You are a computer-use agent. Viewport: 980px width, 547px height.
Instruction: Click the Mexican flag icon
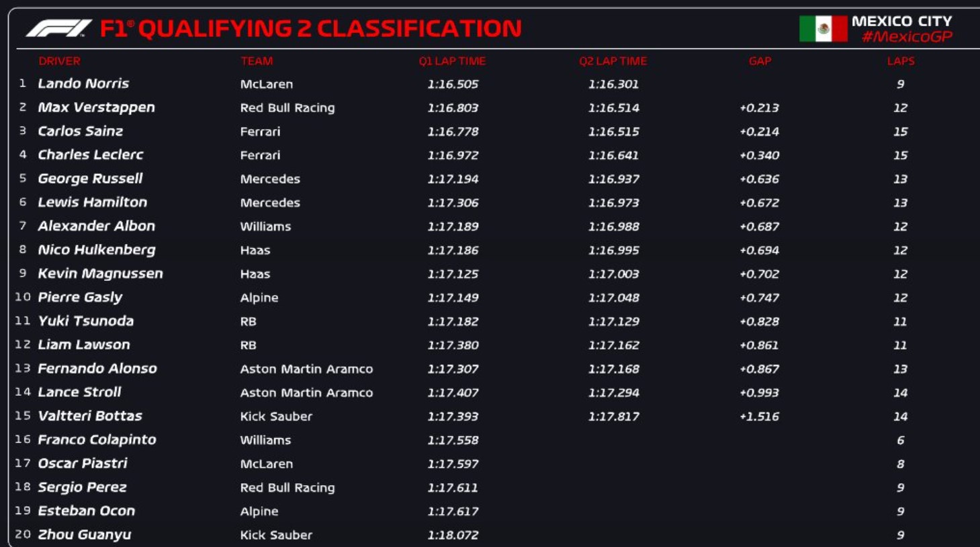coord(823,29)
